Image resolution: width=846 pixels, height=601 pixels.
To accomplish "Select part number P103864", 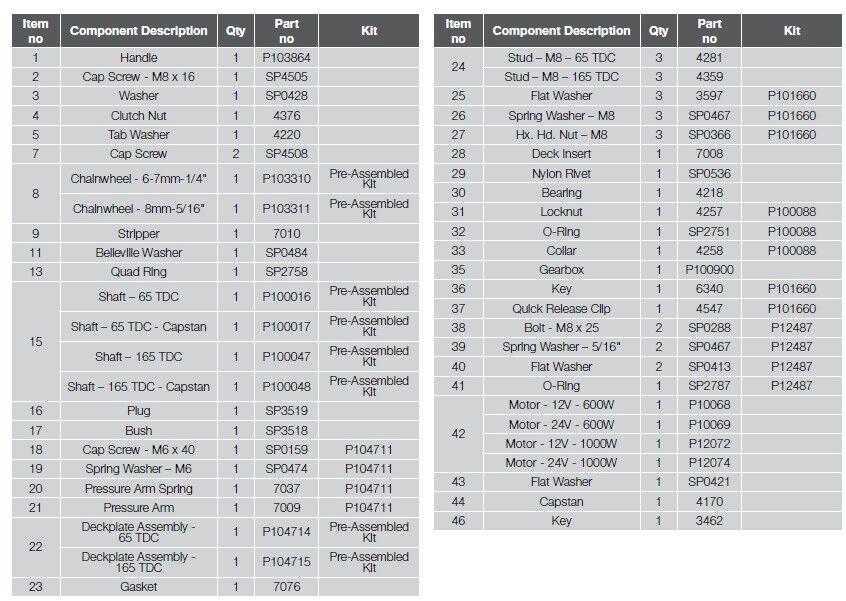I will (x=286, y=58).
